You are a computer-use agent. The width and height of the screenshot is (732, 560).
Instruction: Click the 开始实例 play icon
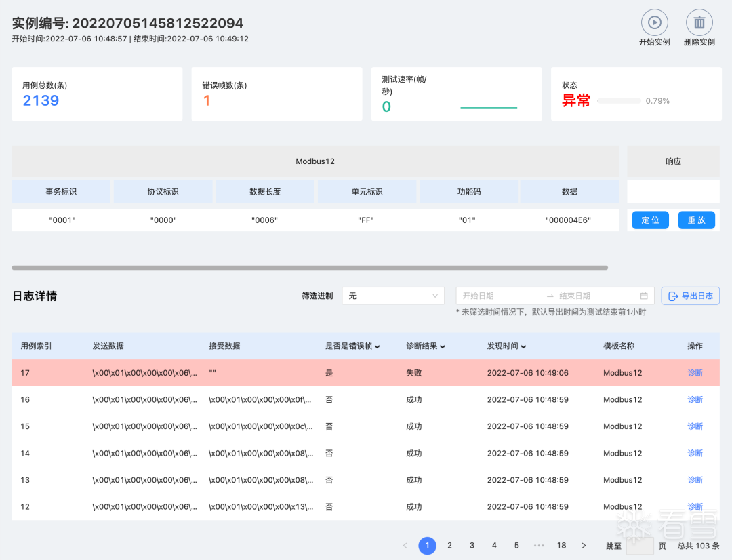(655, 22)
